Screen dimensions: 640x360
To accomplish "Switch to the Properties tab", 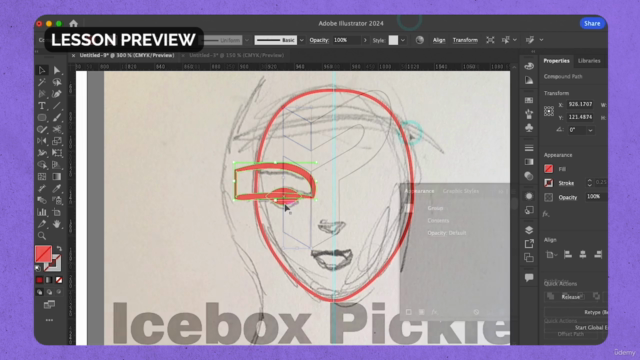I will (556, 61).
